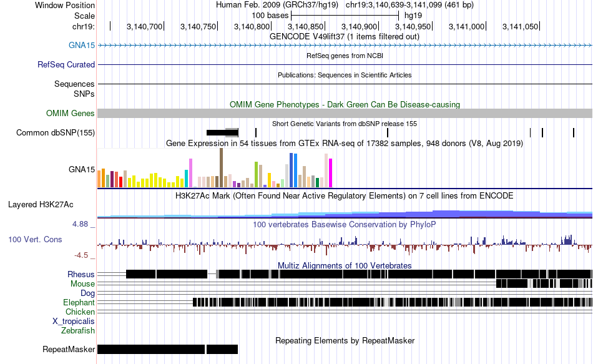Click the Mouse alignment block
This screenshot has height=364, width=593.
544,283
